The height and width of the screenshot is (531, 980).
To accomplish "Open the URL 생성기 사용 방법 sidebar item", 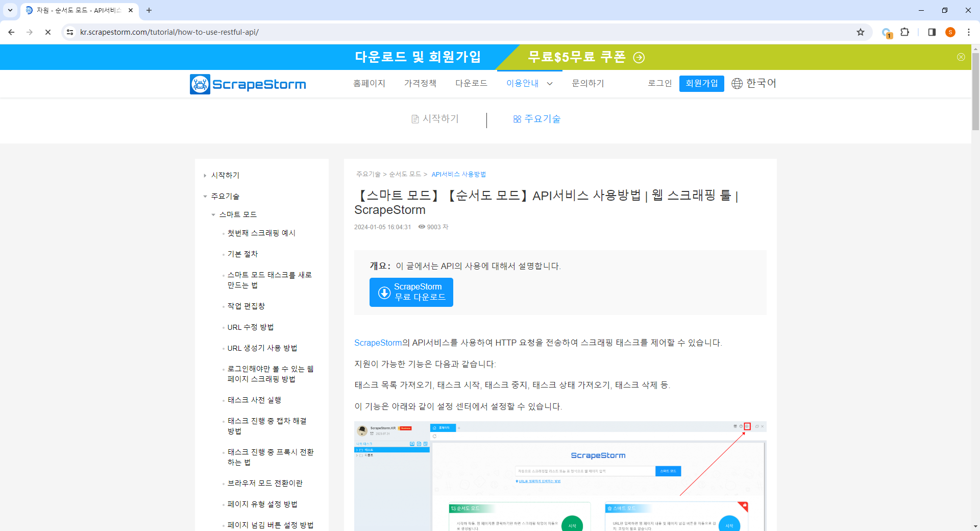I will [x=262, y=348].
